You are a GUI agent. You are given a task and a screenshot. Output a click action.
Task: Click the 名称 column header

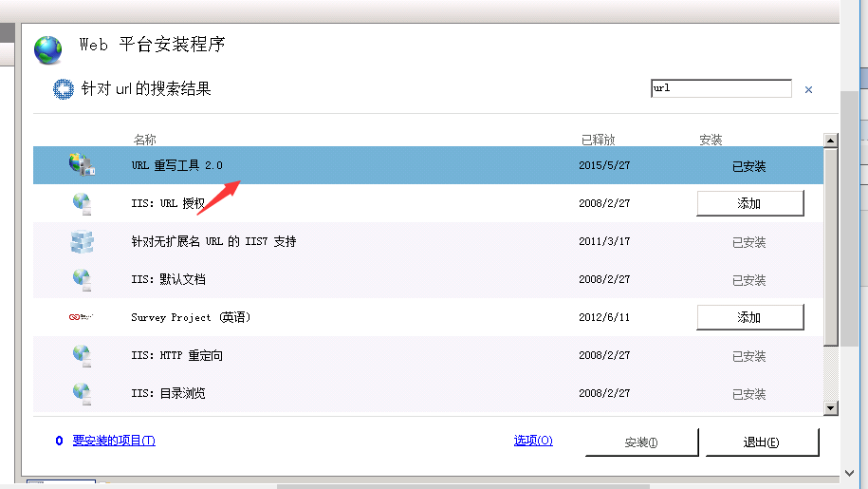[144, 140]
